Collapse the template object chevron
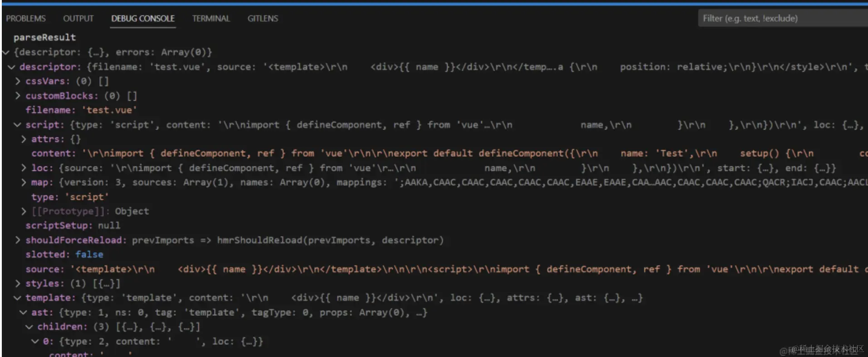 [x=18, y=298]
